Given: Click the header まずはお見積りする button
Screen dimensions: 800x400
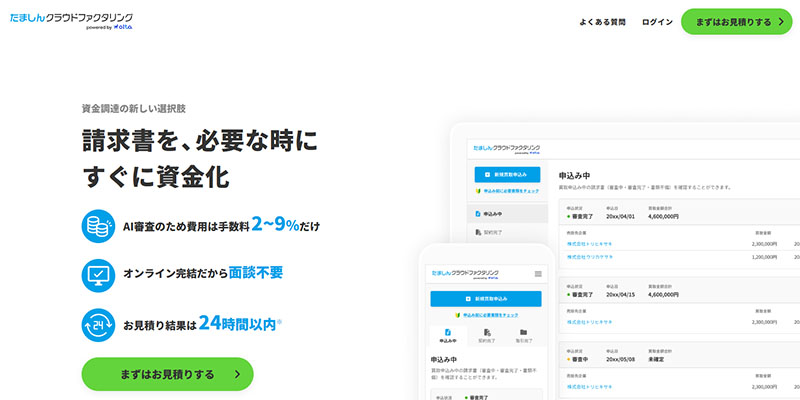Looking at the screenshot, I should [737, 21].
